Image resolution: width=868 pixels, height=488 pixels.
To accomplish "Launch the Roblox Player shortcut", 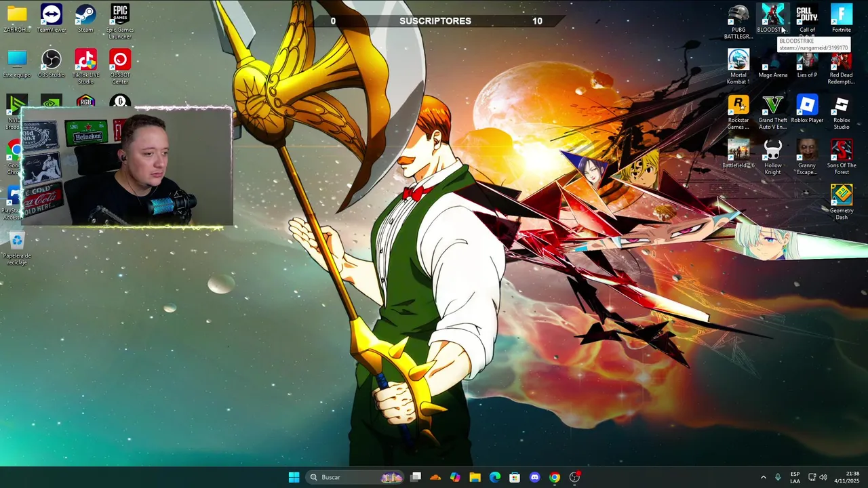I will (807, 109).
